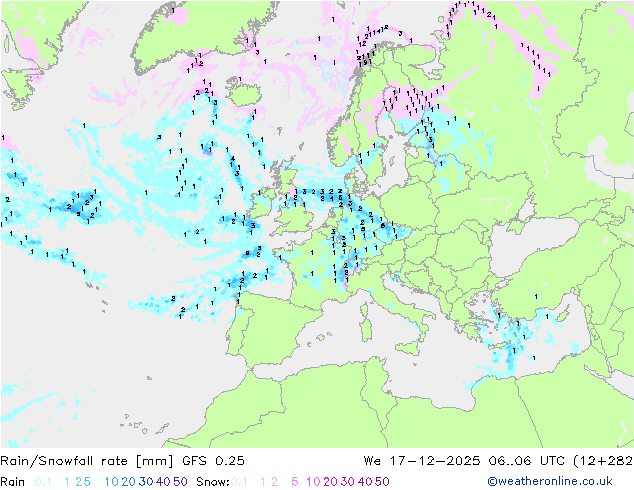Select the Rain 50 legend color value
This screenshot has height=490, width=634.
(x=180, y=482)
